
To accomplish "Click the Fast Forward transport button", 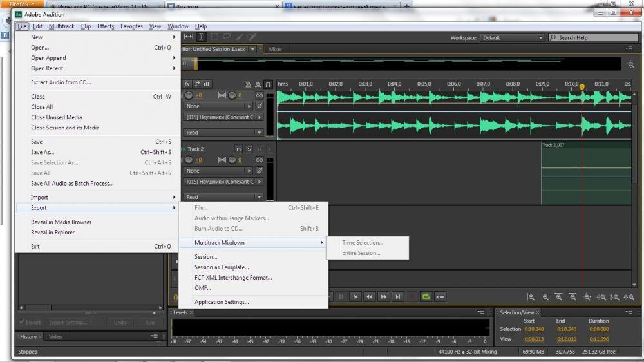I will [x=383, y=297].
